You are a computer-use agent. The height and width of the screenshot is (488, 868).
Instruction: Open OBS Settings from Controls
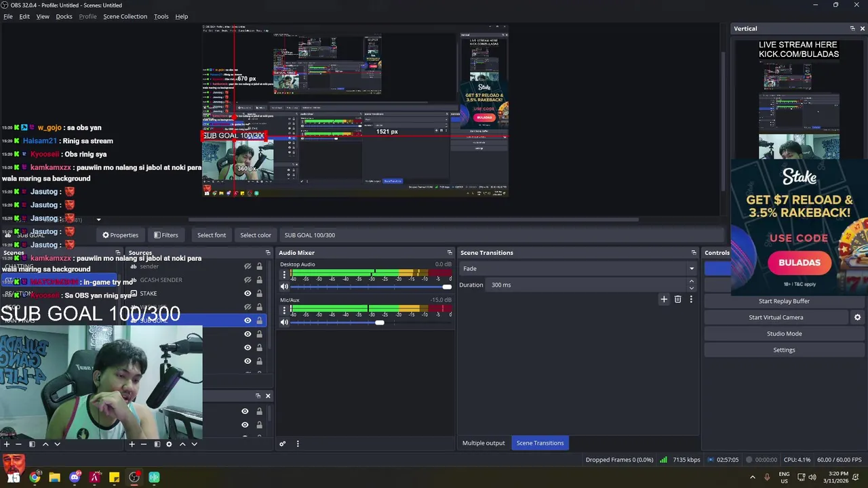784,350
